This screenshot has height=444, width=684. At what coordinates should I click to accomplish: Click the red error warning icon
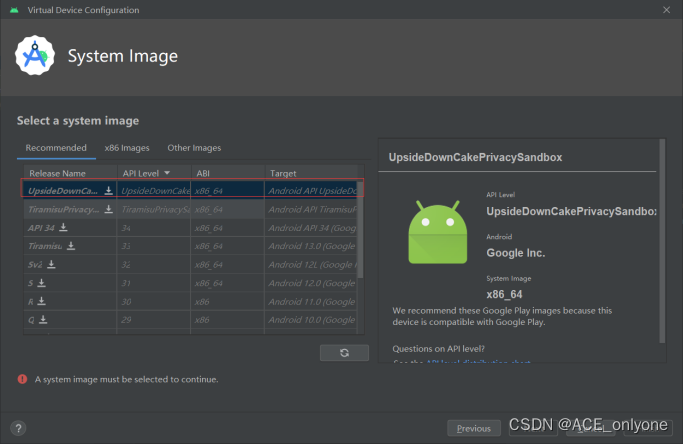coord(22,379)
